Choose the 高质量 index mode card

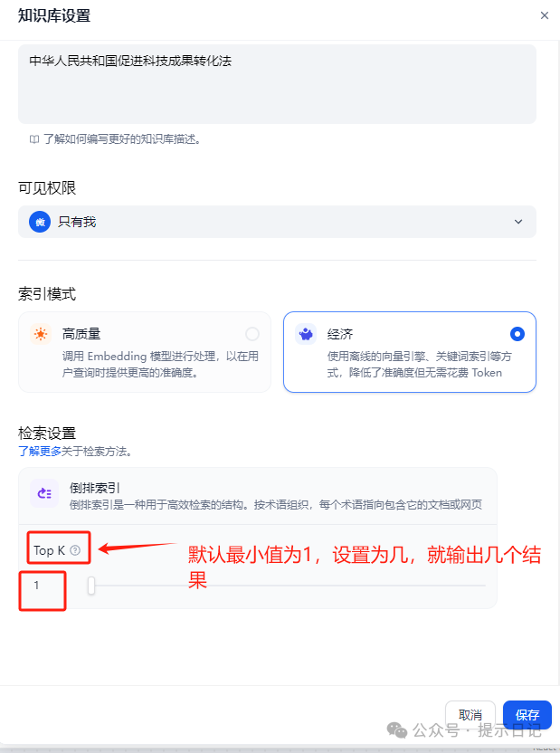click(145, 352)
